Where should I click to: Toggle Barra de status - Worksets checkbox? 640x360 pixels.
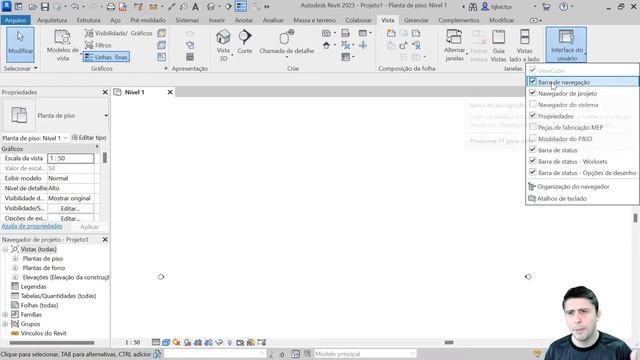pos(532,161)
